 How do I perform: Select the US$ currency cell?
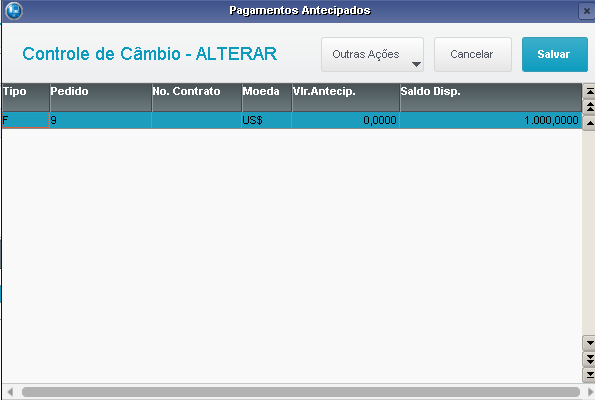click(x=267, y=120)
